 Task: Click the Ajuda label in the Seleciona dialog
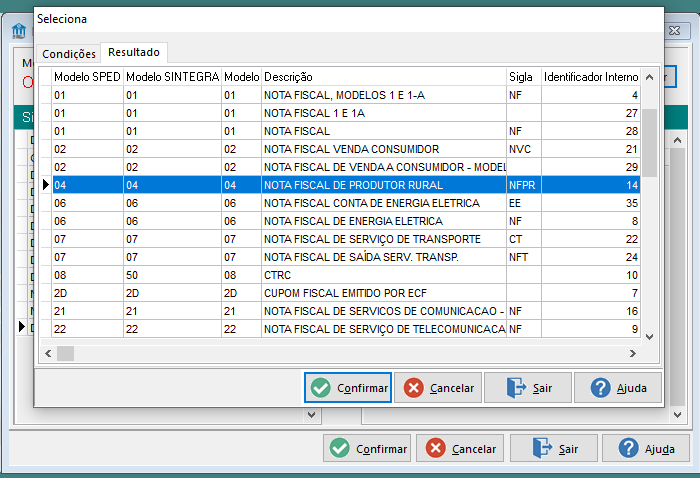click(x=632, y=388)
